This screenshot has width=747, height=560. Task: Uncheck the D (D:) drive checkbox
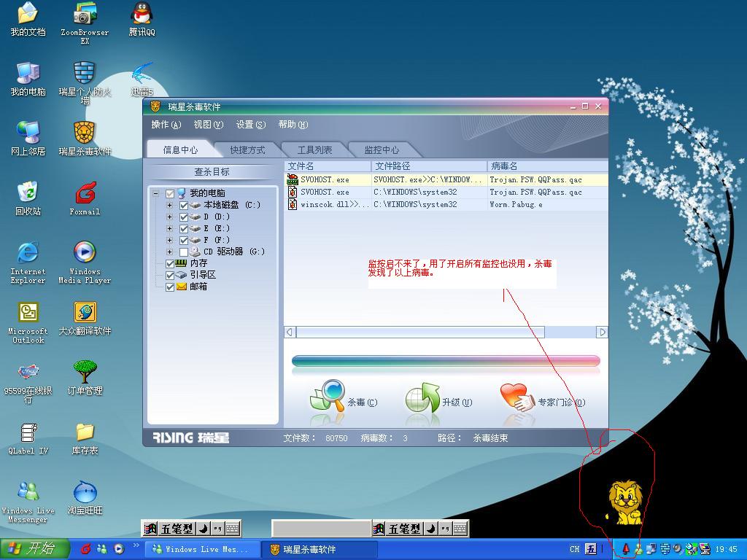(x=184, y=217)
